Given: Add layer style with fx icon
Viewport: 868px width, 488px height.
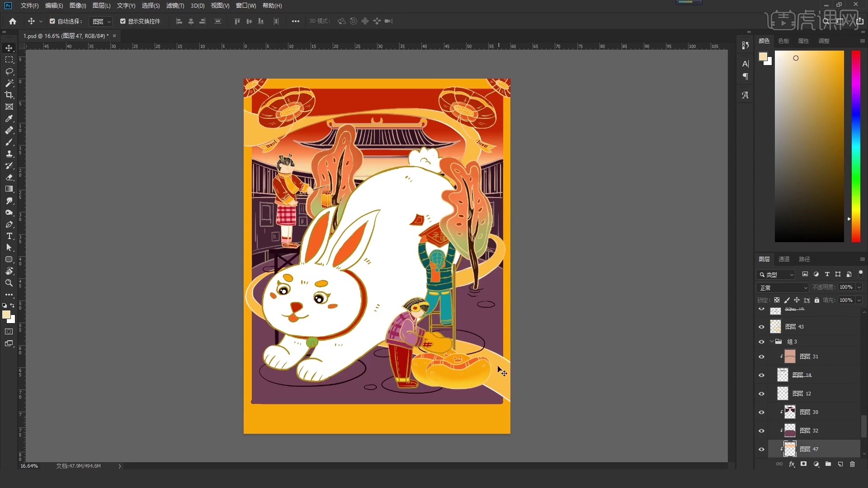Looking at the screenshot, I should (x=792, y=464).
